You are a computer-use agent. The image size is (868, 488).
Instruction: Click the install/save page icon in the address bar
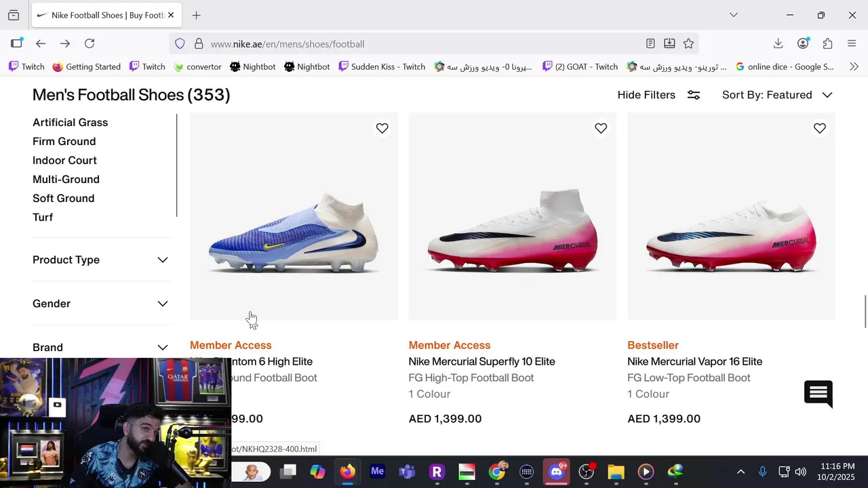669,43
